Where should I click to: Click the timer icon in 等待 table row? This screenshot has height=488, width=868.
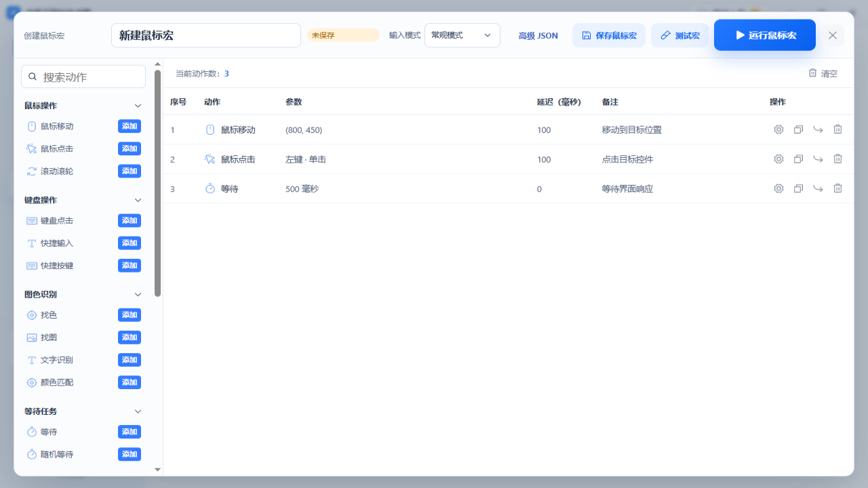click(x=210, y=188)
